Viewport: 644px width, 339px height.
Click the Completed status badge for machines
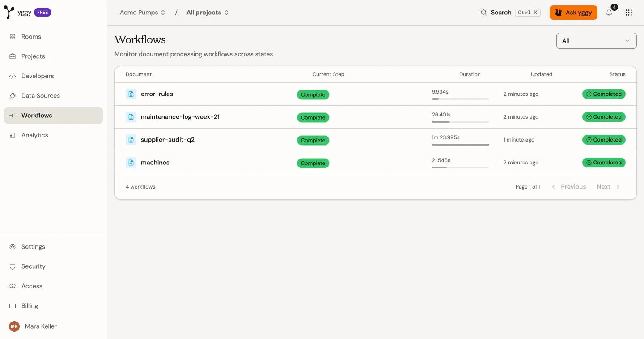click(604, 163)
